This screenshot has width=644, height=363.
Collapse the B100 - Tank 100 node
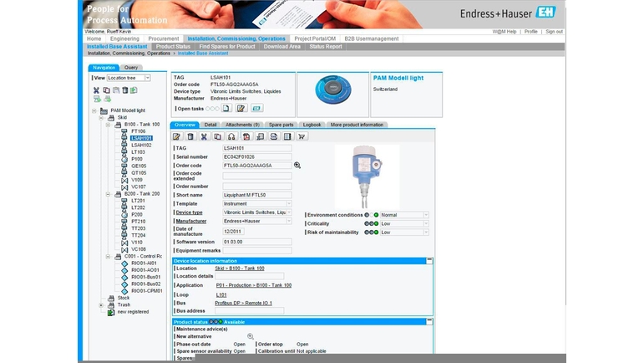[x=108, y=125]
